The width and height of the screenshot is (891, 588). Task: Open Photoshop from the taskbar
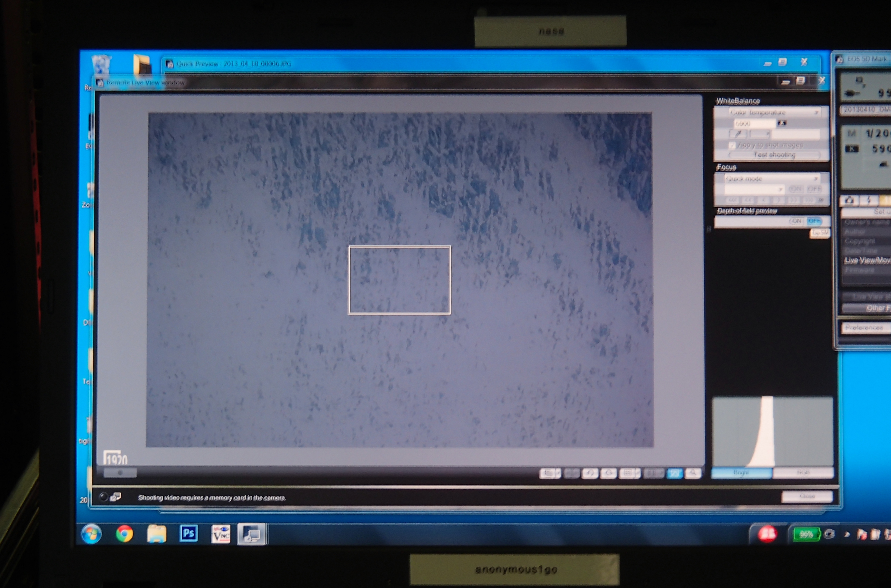[x=189, y=534]
